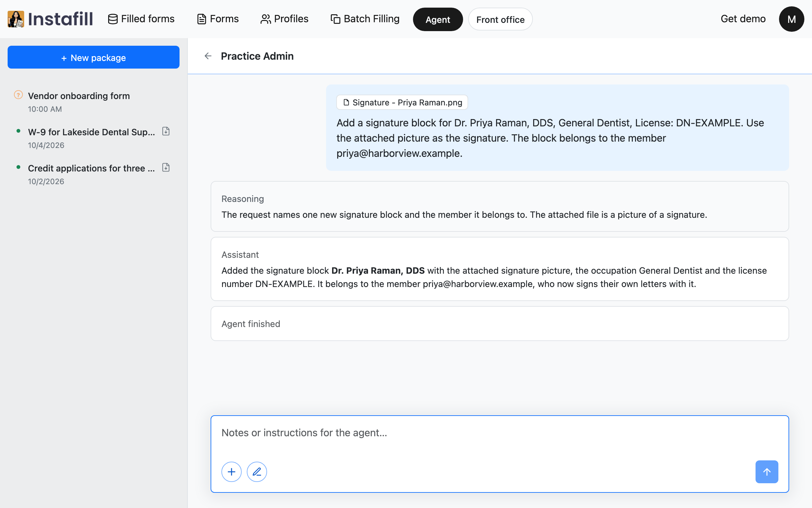
Task: Open W-9 for Lakeside Dental package
Action: tap(93, 138)
